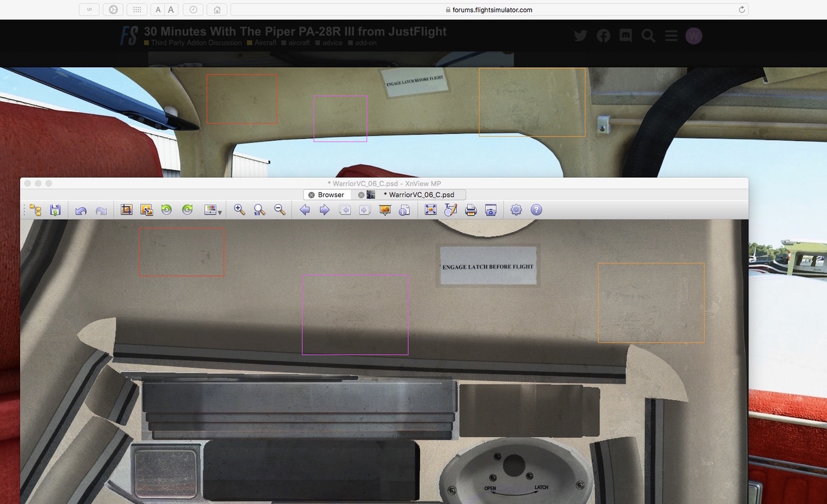This screenshot has height=504, width=827.
Task: Rotate the image counter-clockwise
Action: pyautogui.click(x=167, y=210)
